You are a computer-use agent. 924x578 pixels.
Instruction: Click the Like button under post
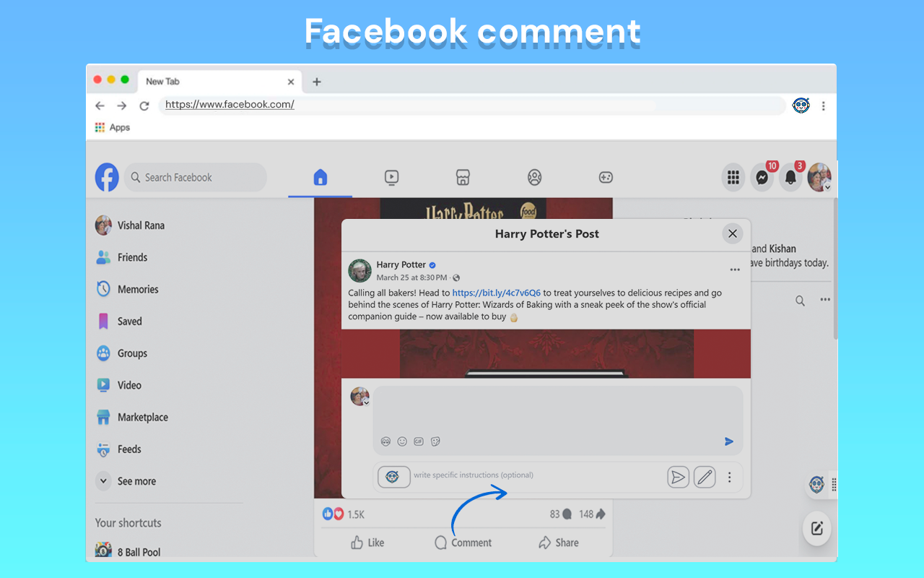click(x=367, y=543)
